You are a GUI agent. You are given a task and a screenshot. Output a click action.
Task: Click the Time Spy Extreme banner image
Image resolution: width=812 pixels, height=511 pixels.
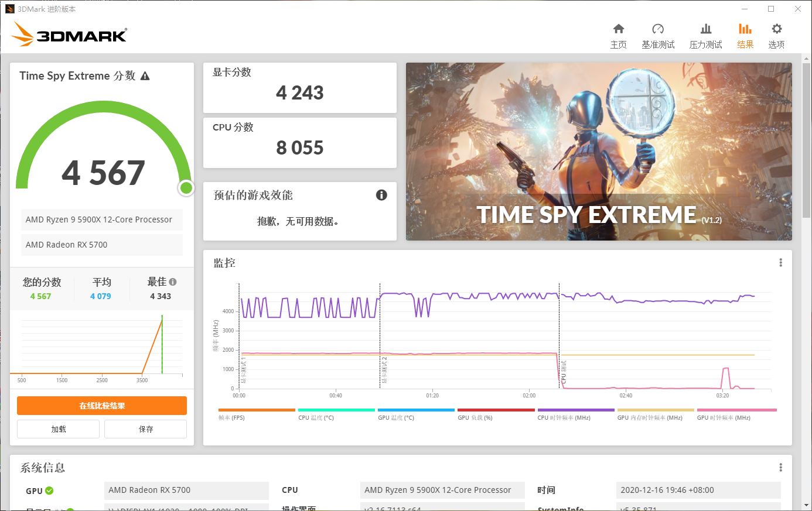599,152
